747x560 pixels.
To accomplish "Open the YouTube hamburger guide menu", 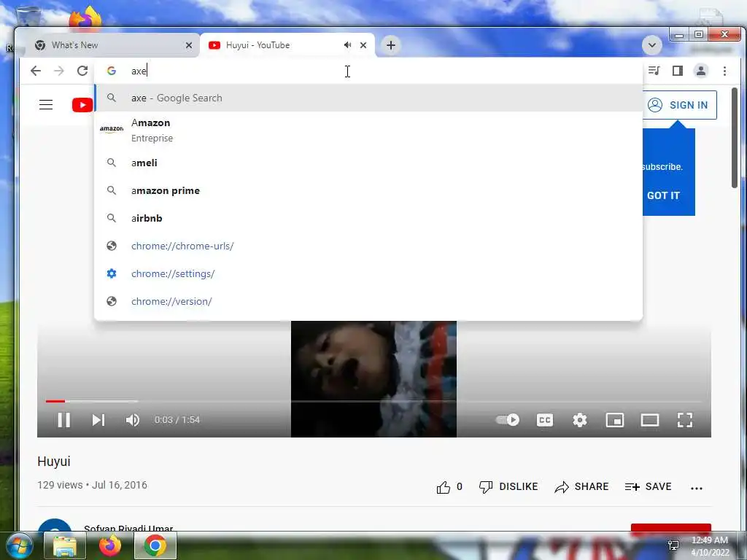I will (46, 105).
